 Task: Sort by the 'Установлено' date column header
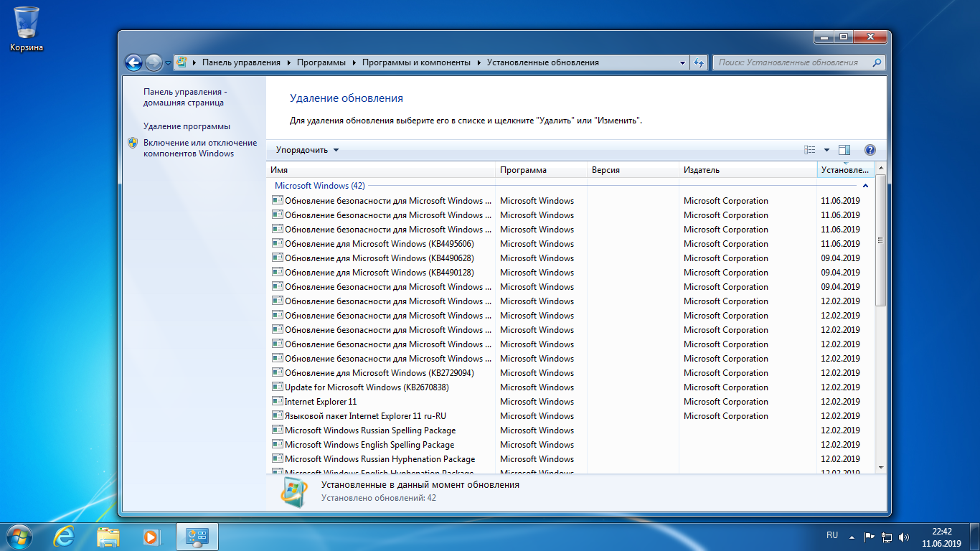(846, 170)
